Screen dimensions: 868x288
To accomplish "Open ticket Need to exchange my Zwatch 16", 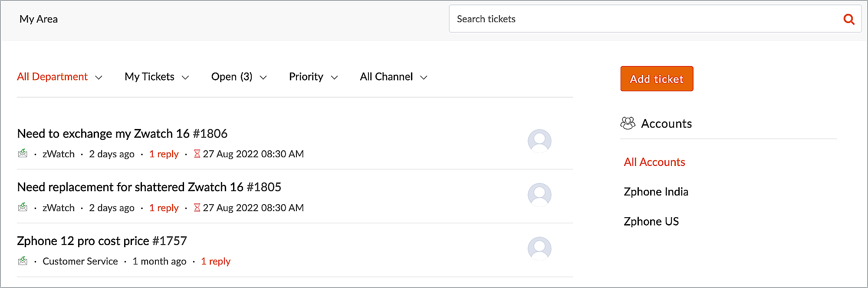I will click(122, 133).
